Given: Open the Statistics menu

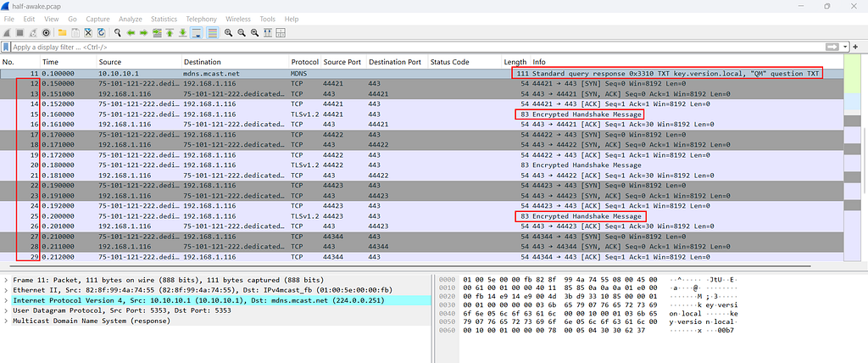Looking at the screenshot, I should click(164, 19).
